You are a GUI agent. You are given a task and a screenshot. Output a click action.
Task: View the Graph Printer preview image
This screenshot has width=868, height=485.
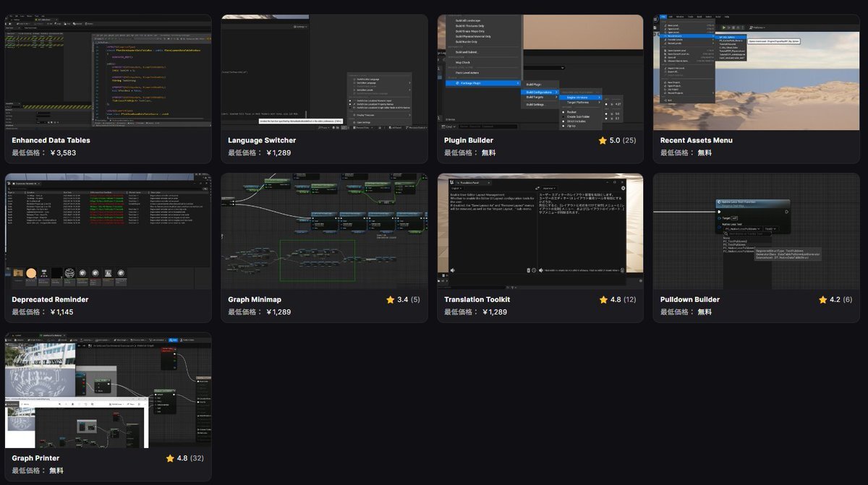109,390
